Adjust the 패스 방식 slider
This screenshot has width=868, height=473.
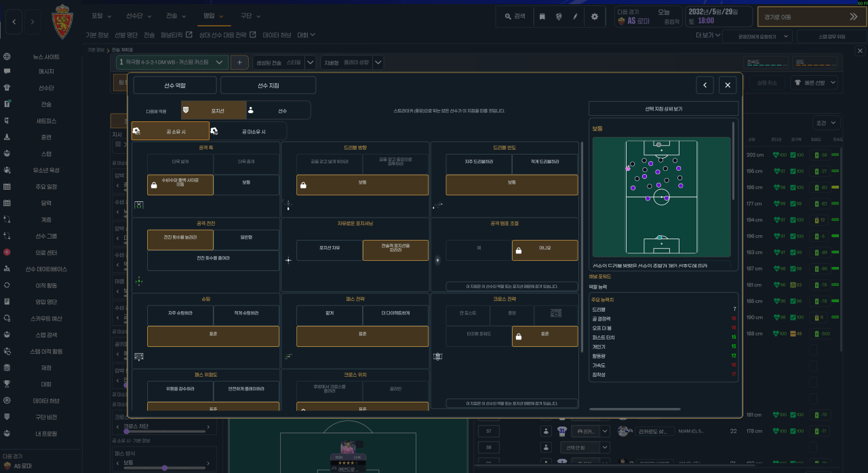tap(165, 468)
